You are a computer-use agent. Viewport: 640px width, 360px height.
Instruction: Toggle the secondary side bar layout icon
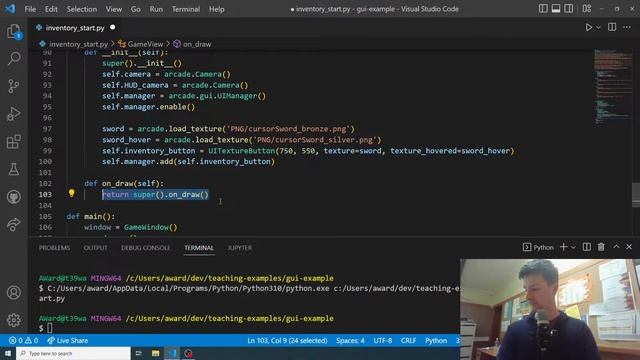(569, 9)
